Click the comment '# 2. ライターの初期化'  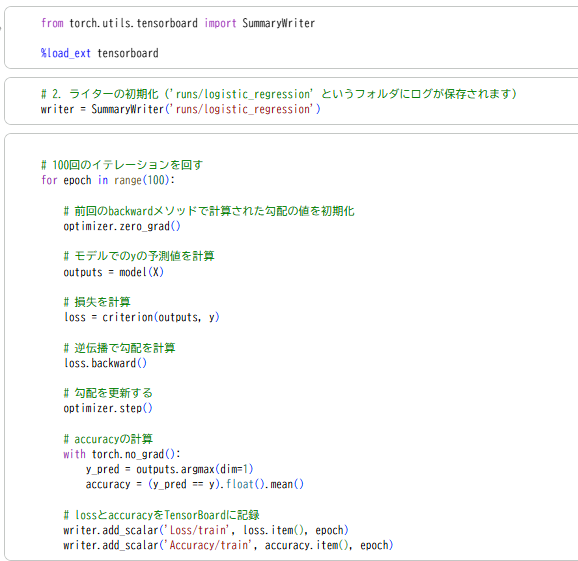100,94
